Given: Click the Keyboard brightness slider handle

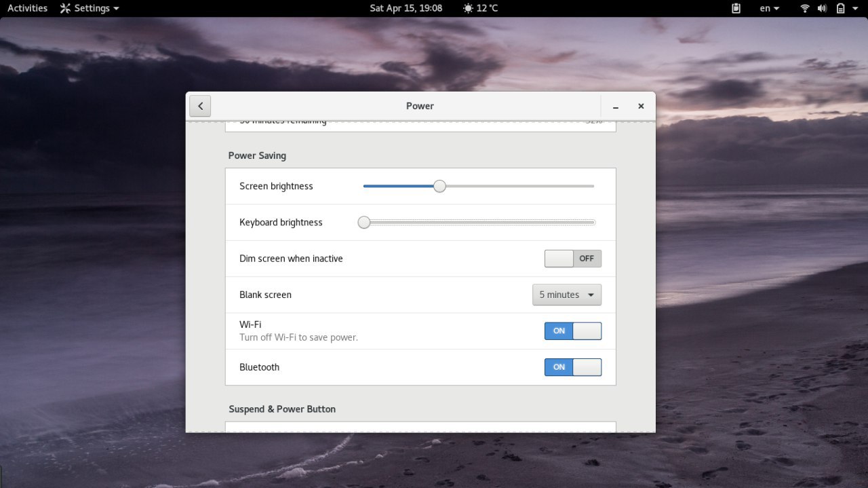Looking at the screenshot, I should point(364,223).
